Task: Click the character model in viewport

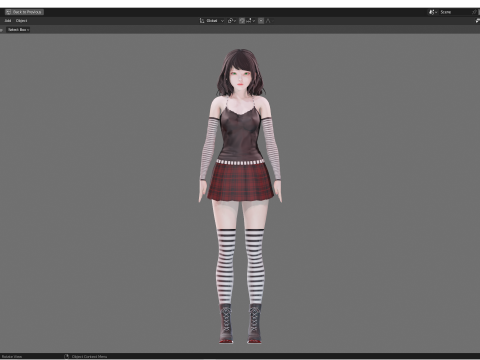Action: (240, 196)
